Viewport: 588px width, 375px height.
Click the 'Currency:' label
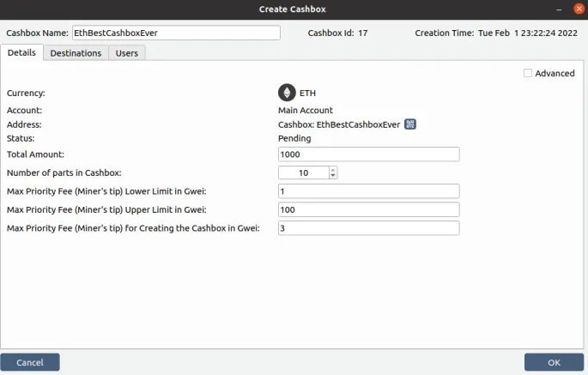pyautogui.click(x=26, y=93)
